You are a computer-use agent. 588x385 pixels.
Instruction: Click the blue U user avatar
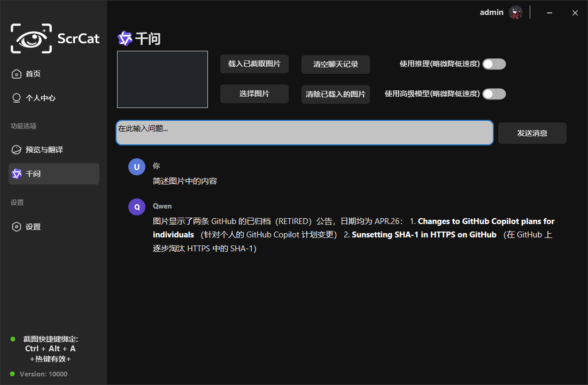pyautogui.click(x=137, y=167)
